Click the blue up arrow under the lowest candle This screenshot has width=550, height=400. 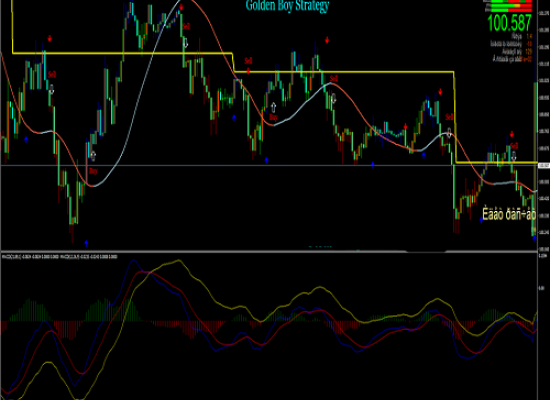pos(86,243)
